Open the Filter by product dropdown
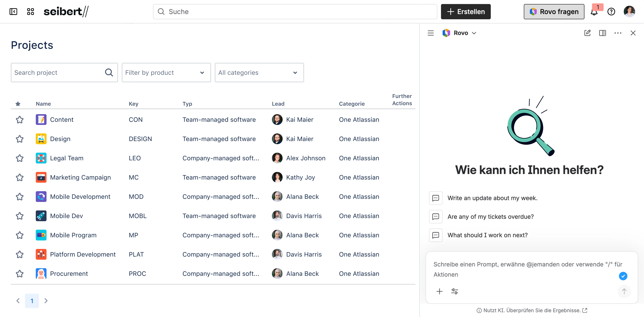The height and width of the screenshot is (317, 644). (x=166, y=73)
